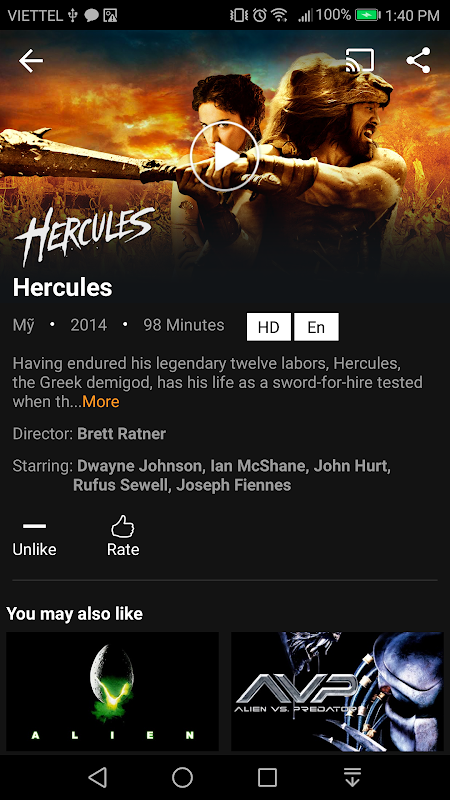Open the Chromecast cast icon
450x800 pixels.
(360, 61)
